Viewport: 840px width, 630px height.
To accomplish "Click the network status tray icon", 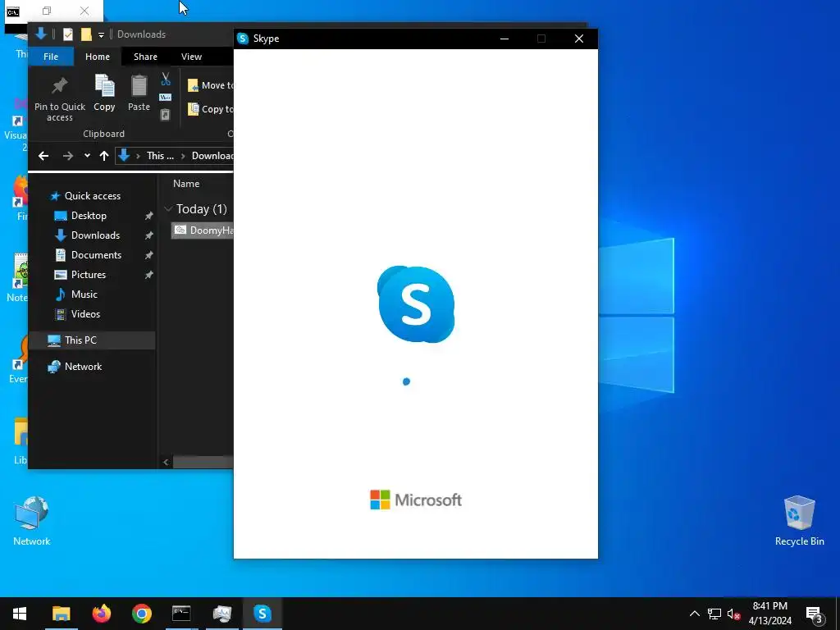I will click(x=714, y=614).
